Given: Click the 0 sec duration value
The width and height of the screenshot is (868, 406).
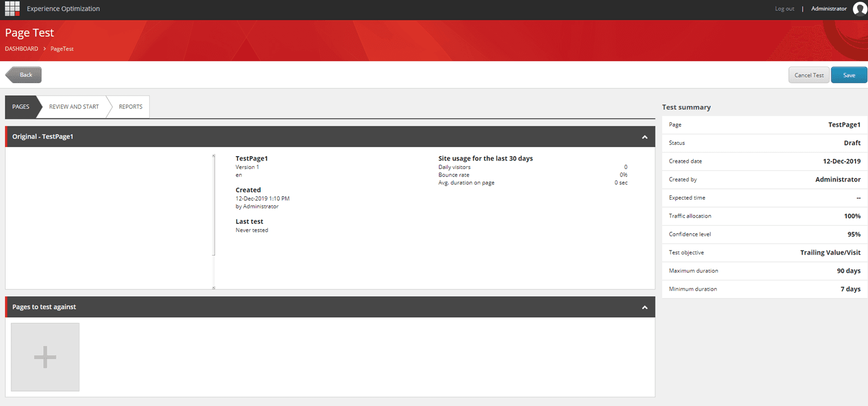Looking at the screenshot, I should 621,183.
